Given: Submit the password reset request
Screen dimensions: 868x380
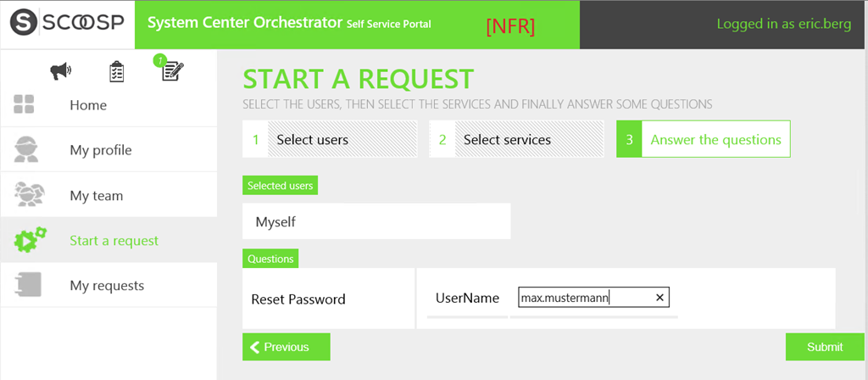Looking at the screenshot, I should (x=825, y=347).
